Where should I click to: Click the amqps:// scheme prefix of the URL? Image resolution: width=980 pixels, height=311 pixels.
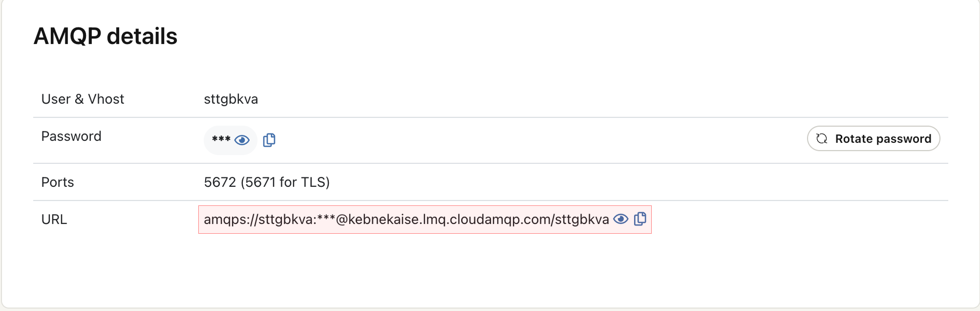231,220
